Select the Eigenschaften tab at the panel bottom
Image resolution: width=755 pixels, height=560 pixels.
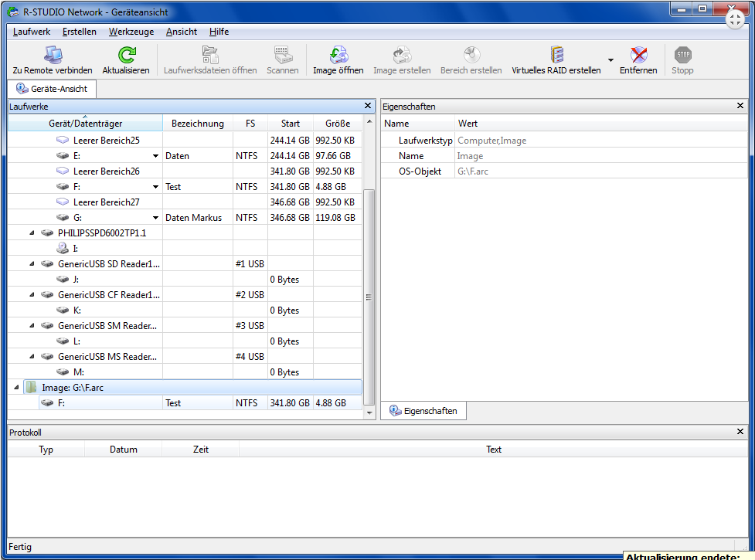tap(423, 411)
